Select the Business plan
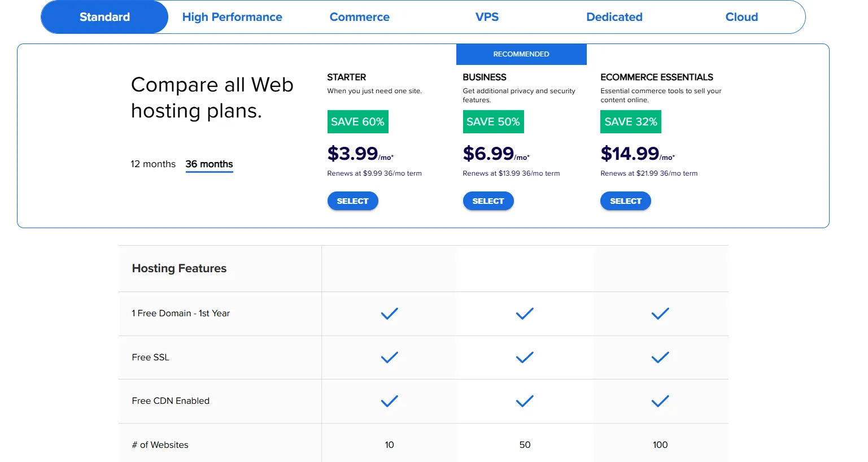 click(x=488, y=201)
